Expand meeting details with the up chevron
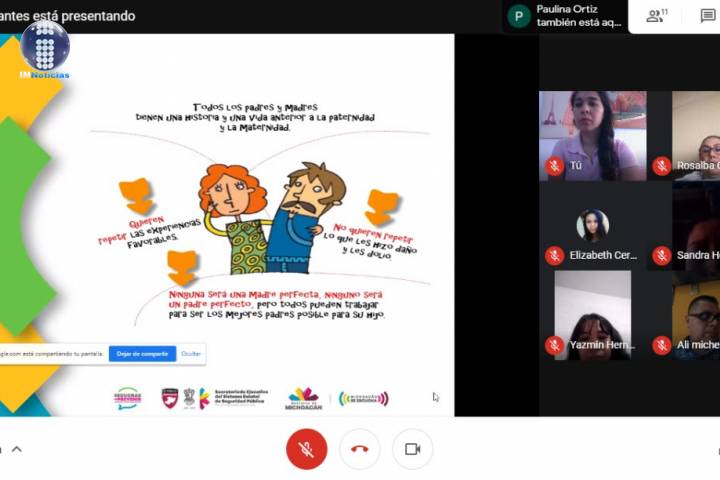This screenshot has width=720, height=480. pos(16,449)
